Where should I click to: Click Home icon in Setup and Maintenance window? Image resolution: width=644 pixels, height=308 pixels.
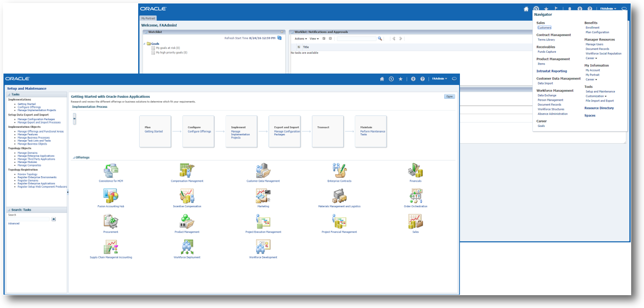tap(381, 78)
